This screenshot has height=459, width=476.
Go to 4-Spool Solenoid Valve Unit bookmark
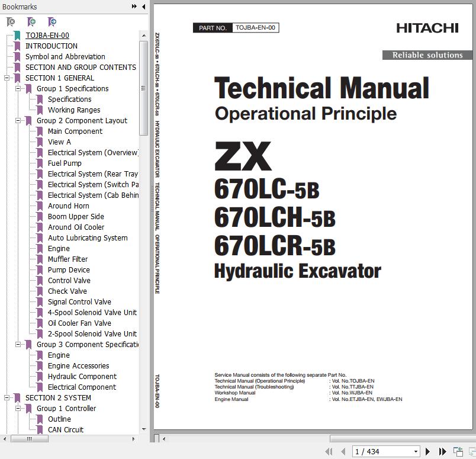tap(92, 312)
